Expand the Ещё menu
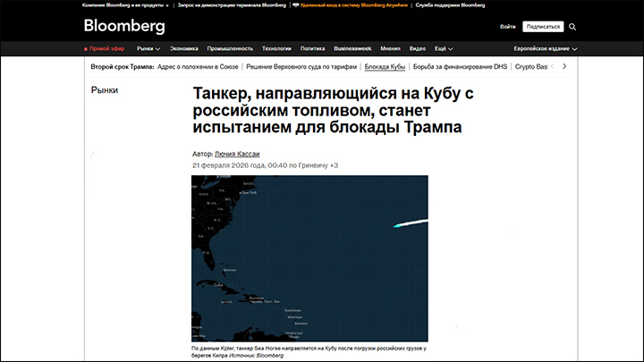The width and height of the screenshot is (644, 362). coord(440,49)
